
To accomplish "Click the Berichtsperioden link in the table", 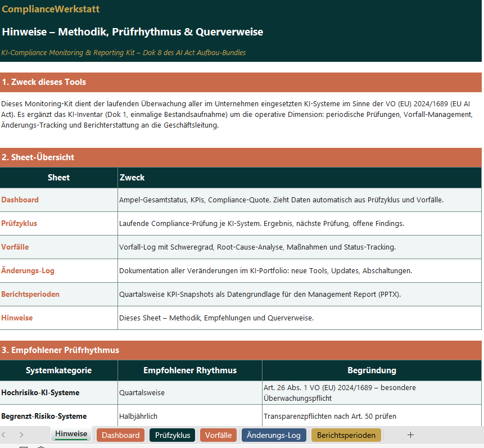I will click(x=30, y=294).
